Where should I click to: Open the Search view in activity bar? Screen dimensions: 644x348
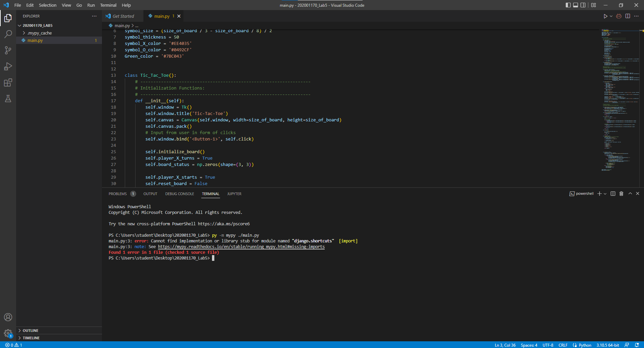point(8,34)
